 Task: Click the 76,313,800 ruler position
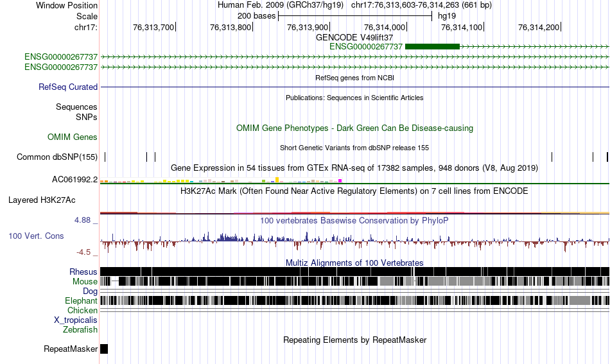231,27
